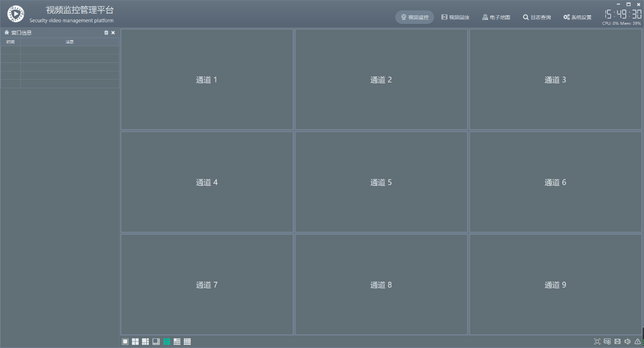Go to 日志查询 log search

(x=537, y=17)
